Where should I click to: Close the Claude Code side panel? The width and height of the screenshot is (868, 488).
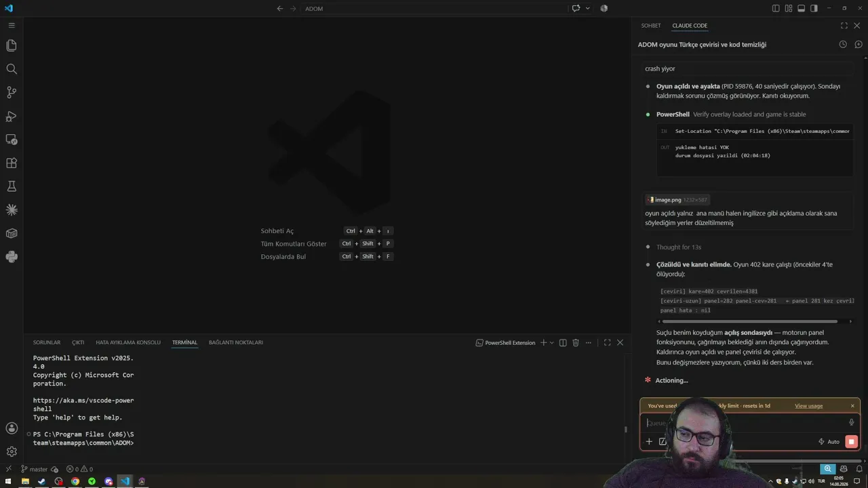(857, 26)
